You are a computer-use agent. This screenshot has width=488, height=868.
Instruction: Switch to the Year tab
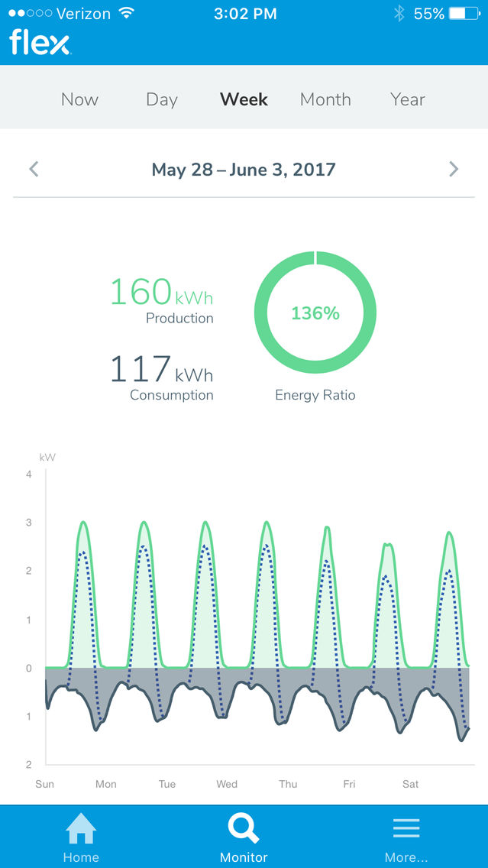point(408,99)
